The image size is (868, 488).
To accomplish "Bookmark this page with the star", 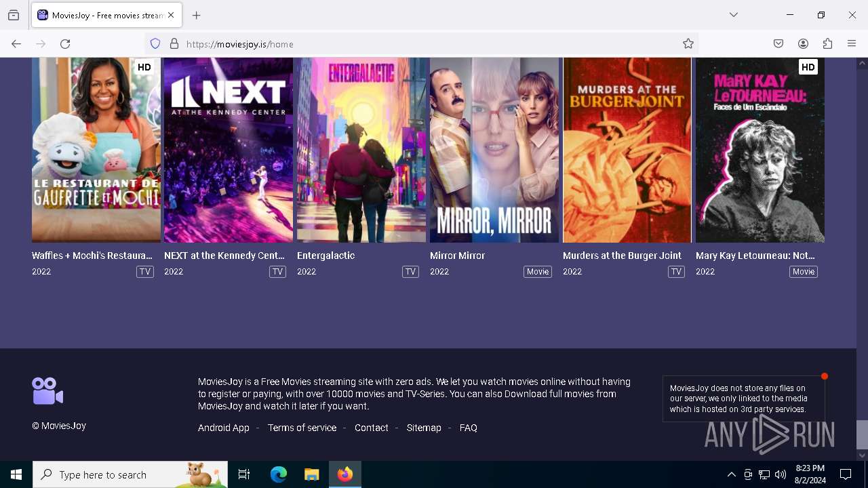I will coord(688,44).
